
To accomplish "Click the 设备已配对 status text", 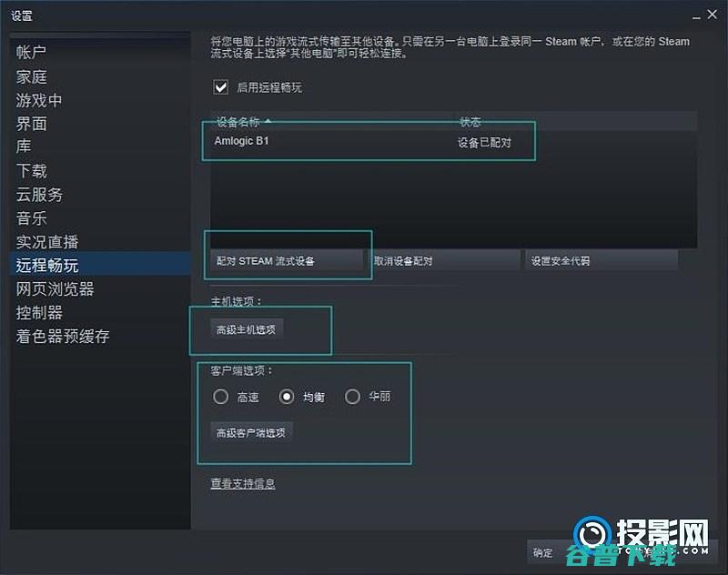I will pyautogui.click(x=484, y=143).
